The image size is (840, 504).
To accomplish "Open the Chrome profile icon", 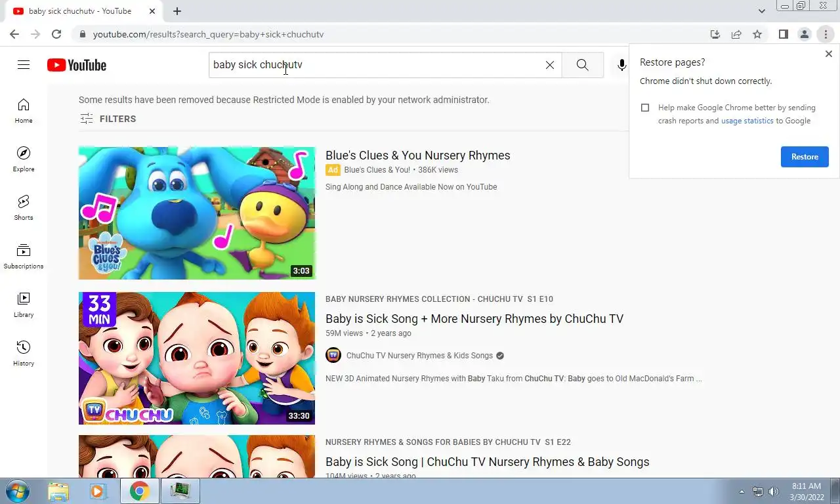I will pos(804,34).
